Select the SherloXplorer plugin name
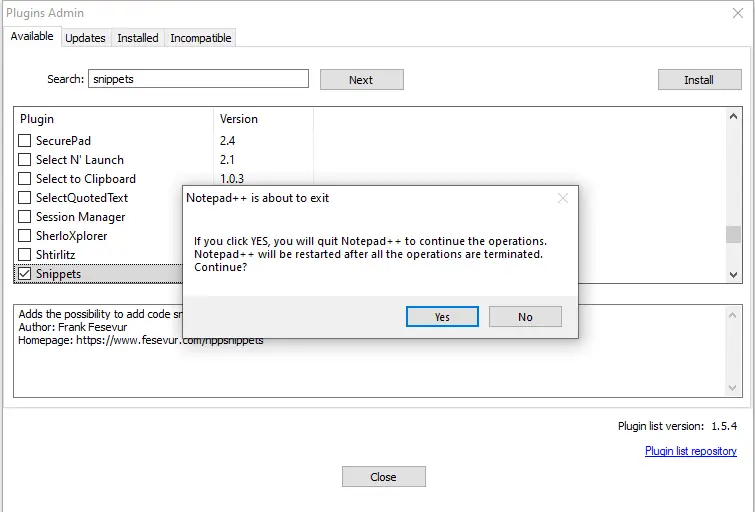Viewport: 755px width, 512px height. [72, 236]
